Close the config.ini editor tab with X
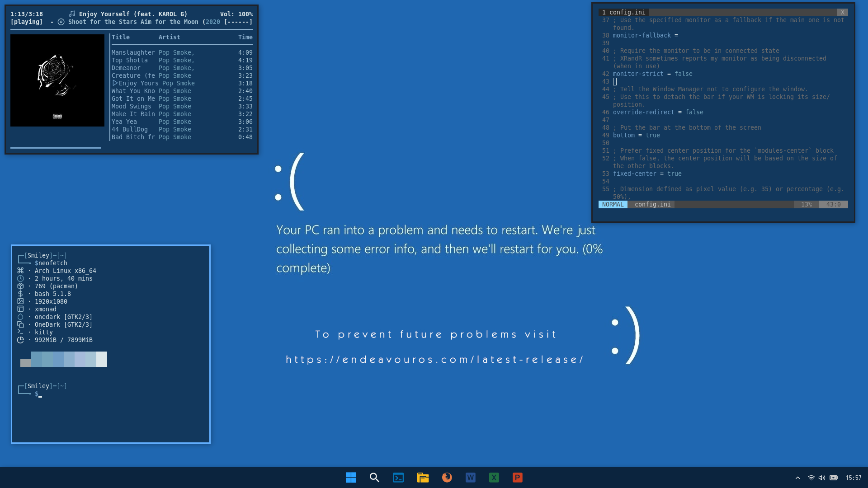Image resolution: width=868 pixels, height=488 pixels. point(842,13)
